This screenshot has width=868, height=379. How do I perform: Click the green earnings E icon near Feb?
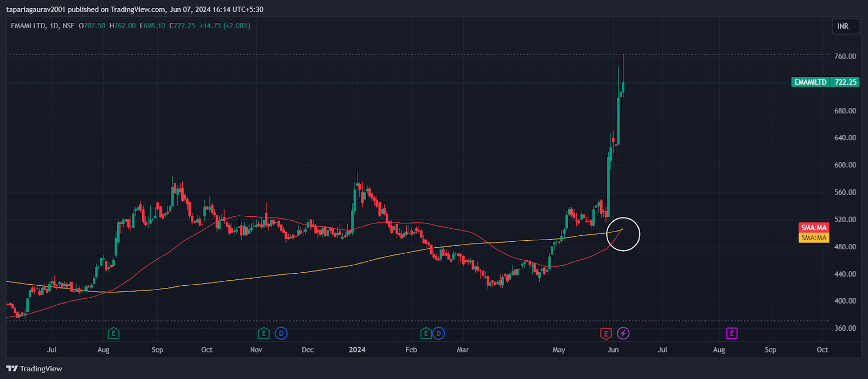click(426, 333)
